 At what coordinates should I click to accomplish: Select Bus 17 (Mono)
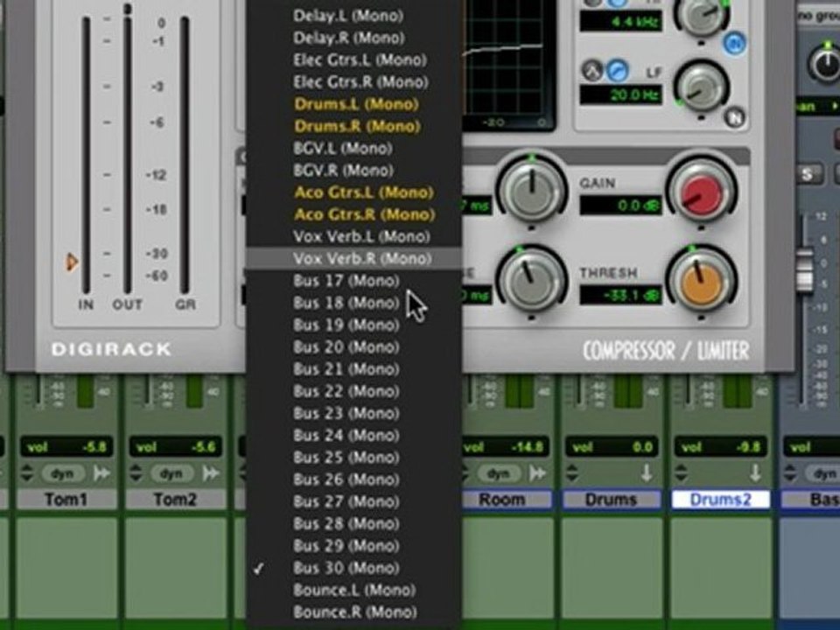pos(353,281)
